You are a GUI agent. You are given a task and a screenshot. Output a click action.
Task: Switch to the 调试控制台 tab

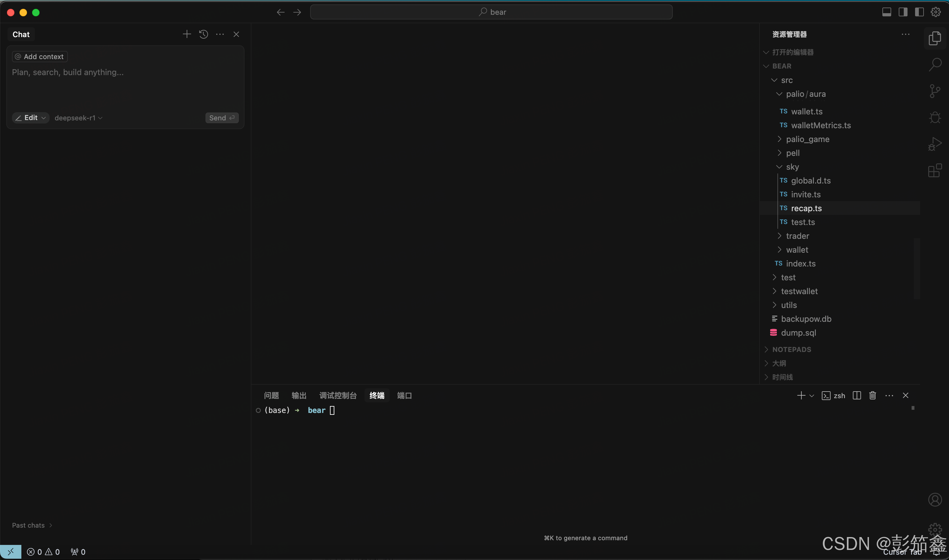pos(338,395)
